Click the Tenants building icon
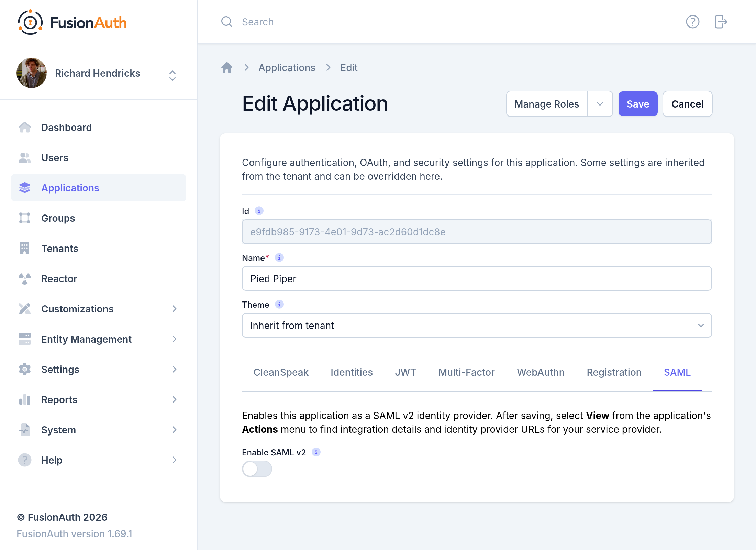Viewport: 756px width, 550px height. click(x=25, y=249)
